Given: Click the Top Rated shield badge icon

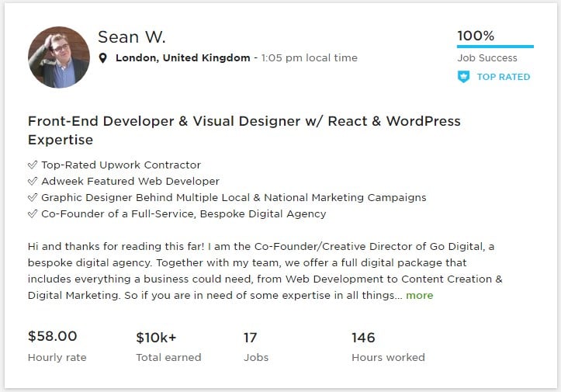Looking at the screenshot, I should point(463,77).
